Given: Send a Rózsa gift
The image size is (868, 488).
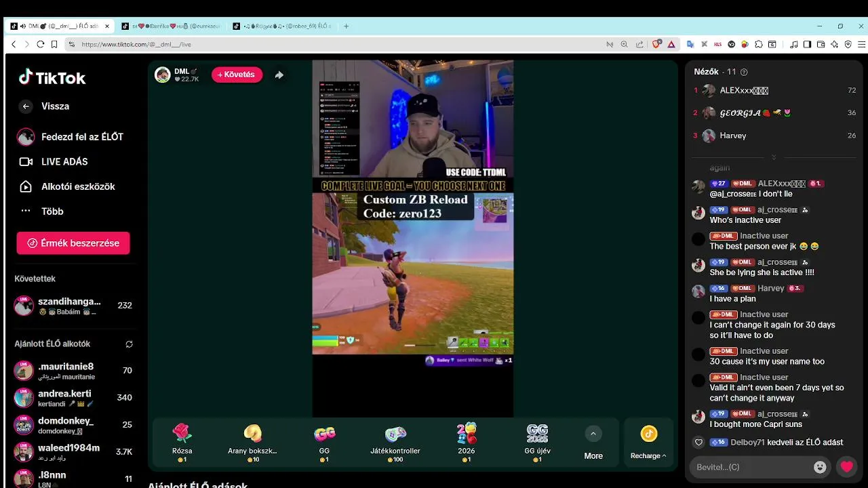Looking at the screenshot, I should coord(182,443).
